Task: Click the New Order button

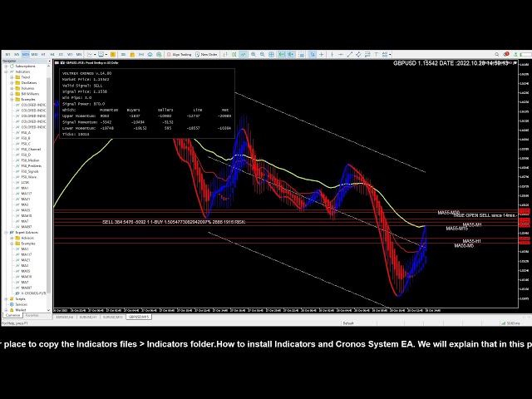Action: coord(207,54)
